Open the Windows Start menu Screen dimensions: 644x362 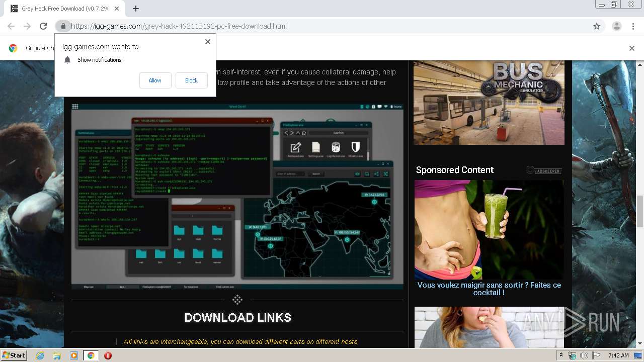click(x=14, y=355)
